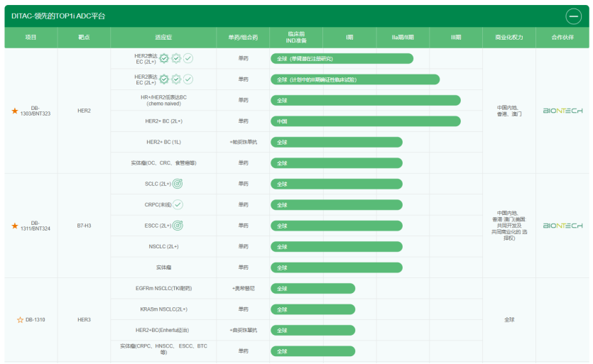Click the target icon next to ESCC (2L+)

[178, 226]
